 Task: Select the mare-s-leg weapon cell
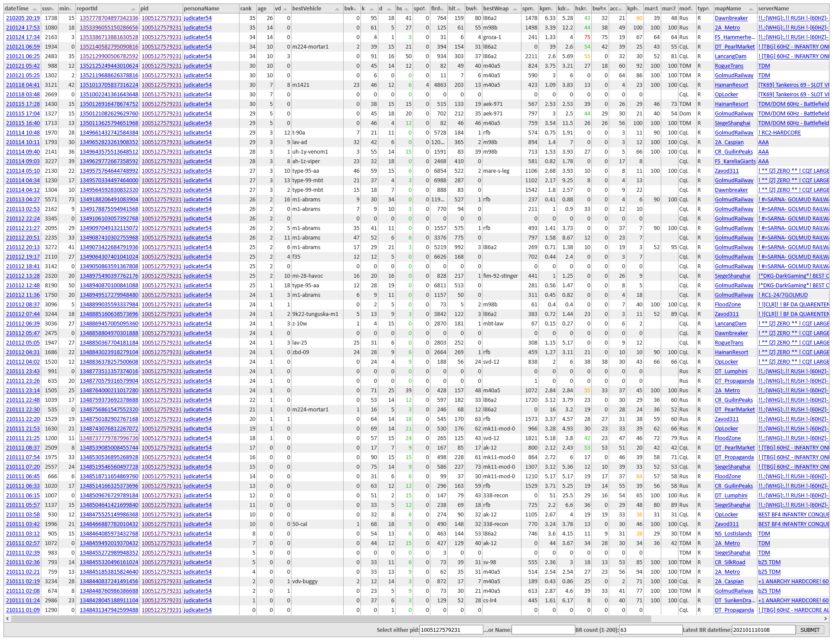(x=502, y=171)
